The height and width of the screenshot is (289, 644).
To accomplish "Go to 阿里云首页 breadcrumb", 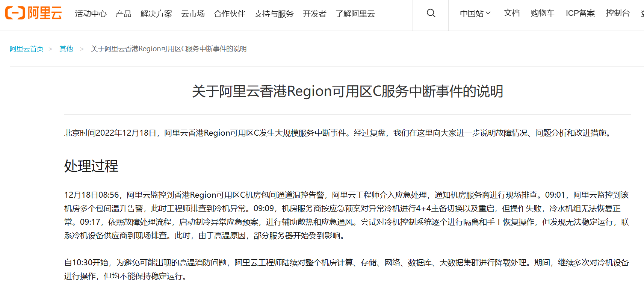I will (27, 49).
